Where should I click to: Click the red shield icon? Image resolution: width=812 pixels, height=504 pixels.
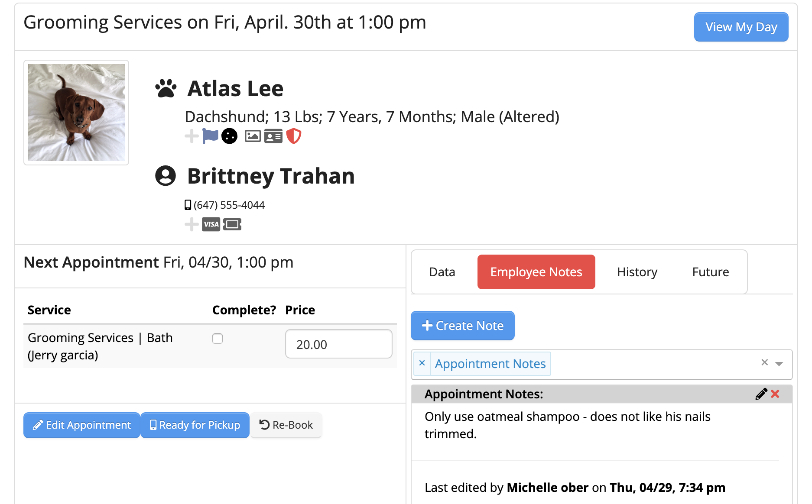pos(294,136)
